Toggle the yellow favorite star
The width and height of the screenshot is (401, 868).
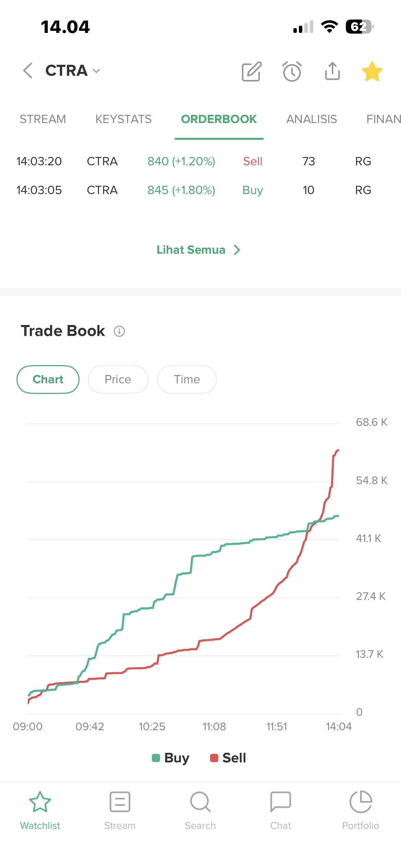coord(372,71)
